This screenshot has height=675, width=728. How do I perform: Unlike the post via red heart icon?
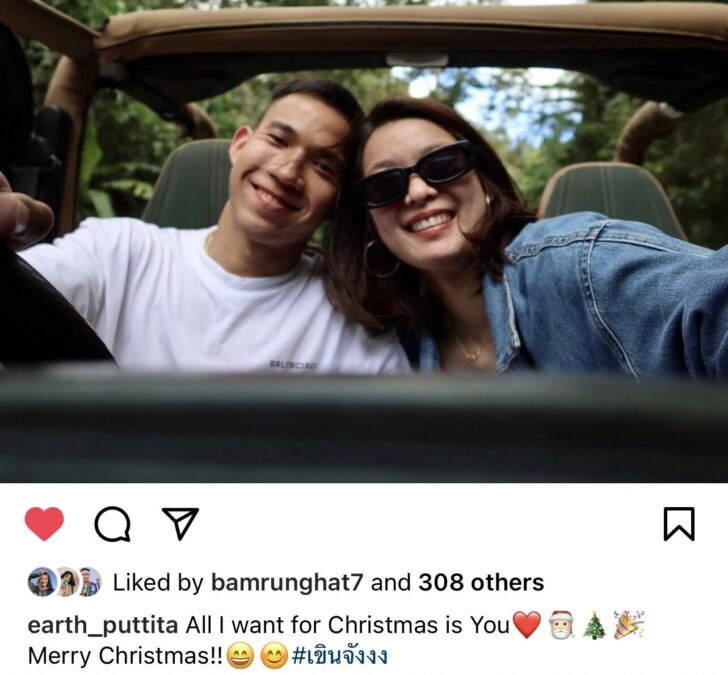pyautogui.click(x=44, y=524)
